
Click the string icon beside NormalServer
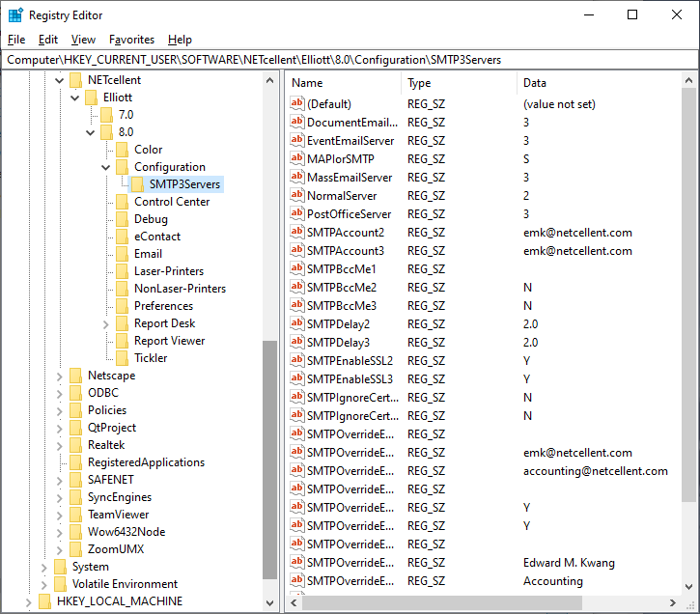(296, 195)
